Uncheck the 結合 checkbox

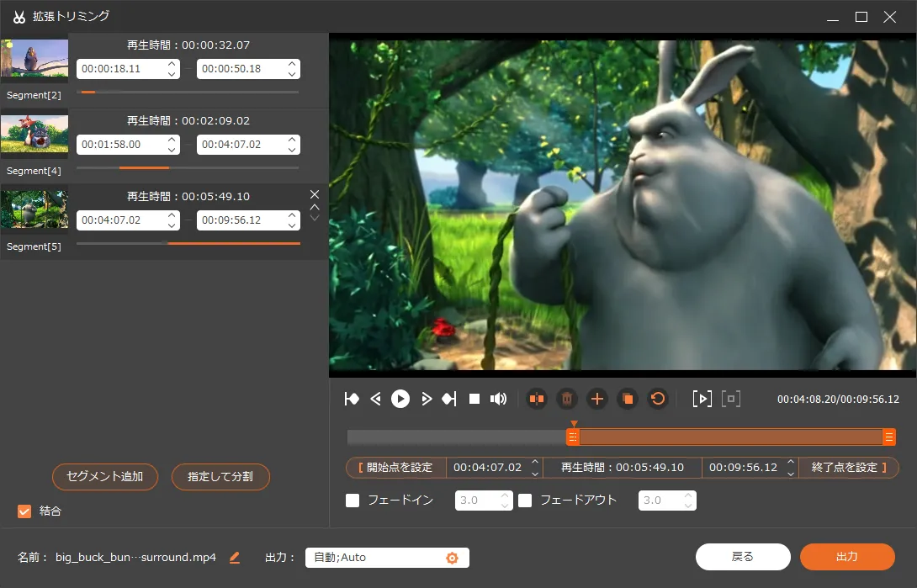point(24,511)
